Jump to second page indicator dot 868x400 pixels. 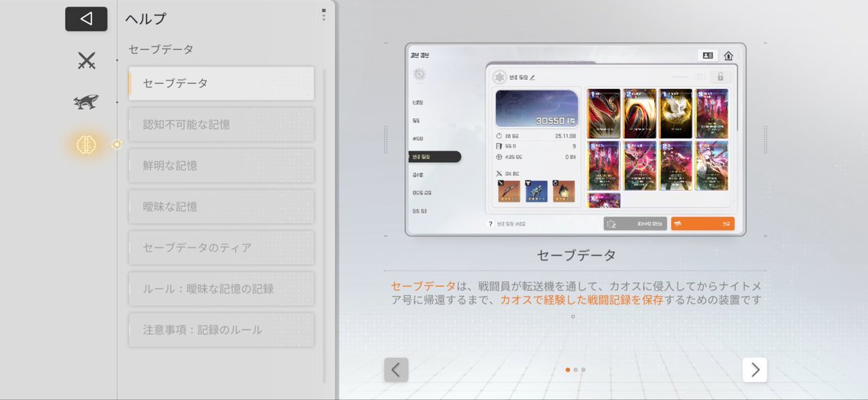click(575, 370)
